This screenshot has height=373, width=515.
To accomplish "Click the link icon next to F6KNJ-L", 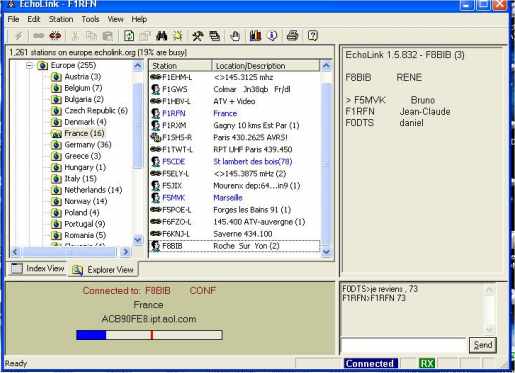I will click(156, 234).
